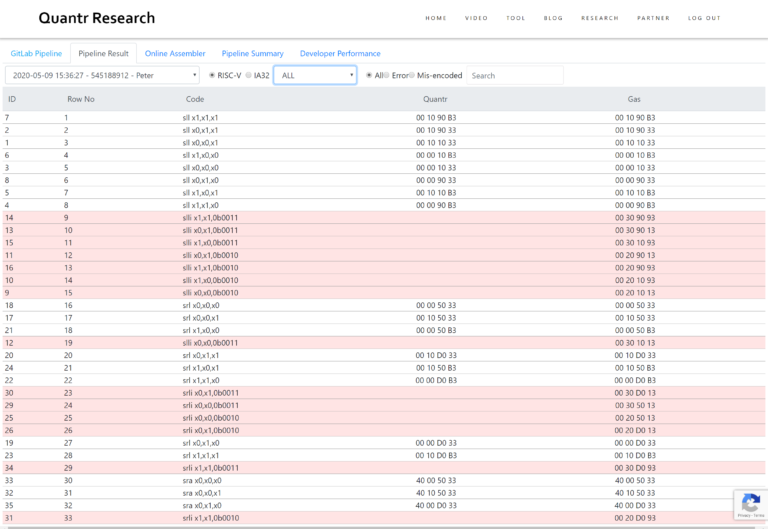Switch to the GitLab Pipeline tab
This screenshot has height=529, width=768.
(x=36, y=53)
